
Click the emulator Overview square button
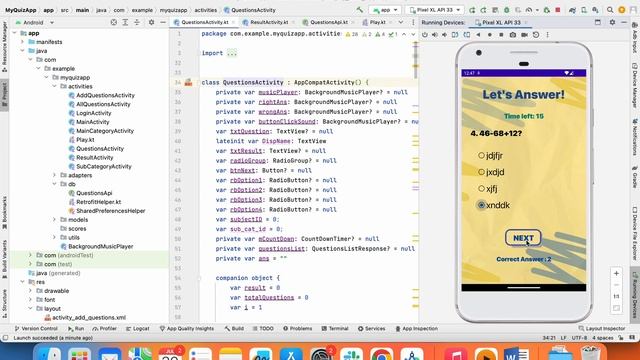click(501, 35)
